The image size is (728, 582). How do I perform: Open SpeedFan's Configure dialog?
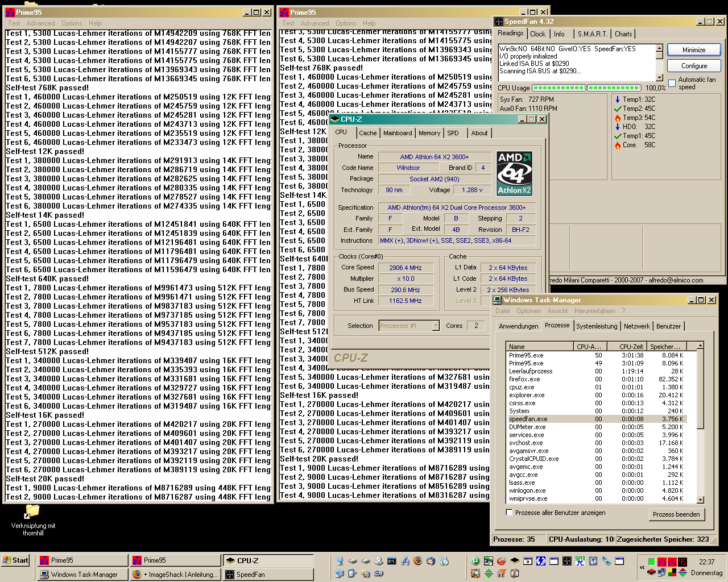click(x=694, y=66)
